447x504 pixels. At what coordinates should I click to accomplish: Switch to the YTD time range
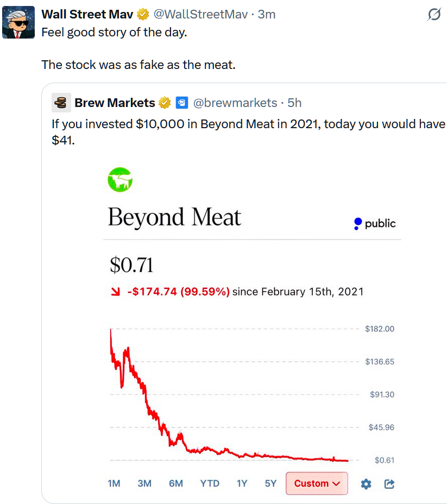pos(210,483)
